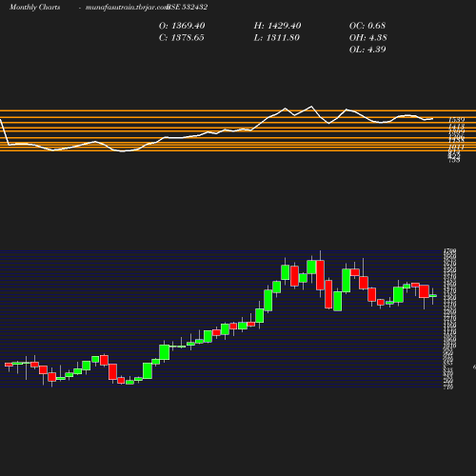
Task: Click the leftmost red candle in candlestick chart
Action: click(x=9, y=365)
